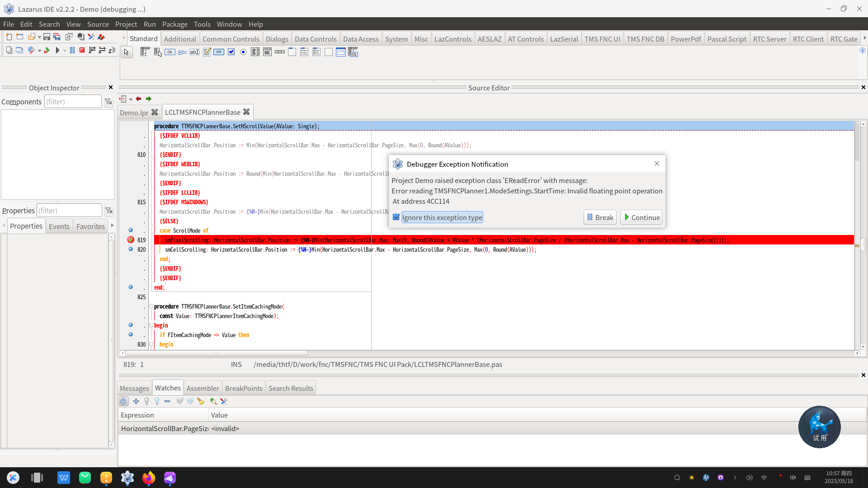Viewport: 868px width, 488px height.
Task: Toggle the watches power button on
Action: [123, 401]
